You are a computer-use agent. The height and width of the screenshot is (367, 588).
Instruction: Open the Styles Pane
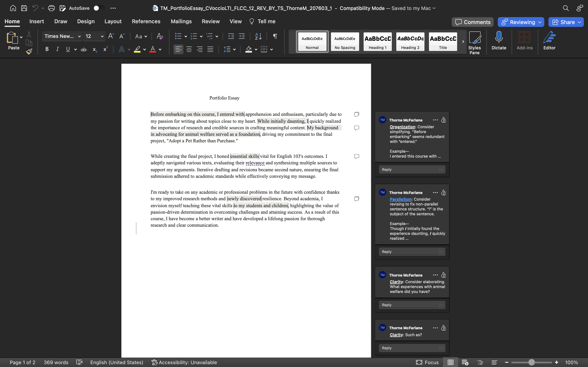point(474,41)
